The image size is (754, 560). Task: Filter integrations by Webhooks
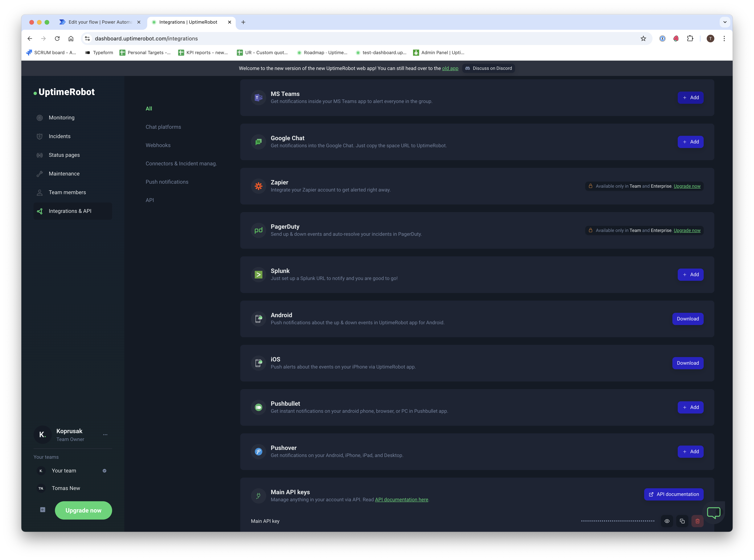pos(158,145)
